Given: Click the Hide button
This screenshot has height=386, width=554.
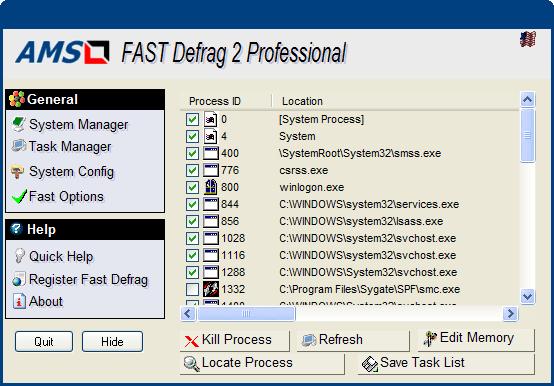Looking at the screenshot, I should coord(112,342).
